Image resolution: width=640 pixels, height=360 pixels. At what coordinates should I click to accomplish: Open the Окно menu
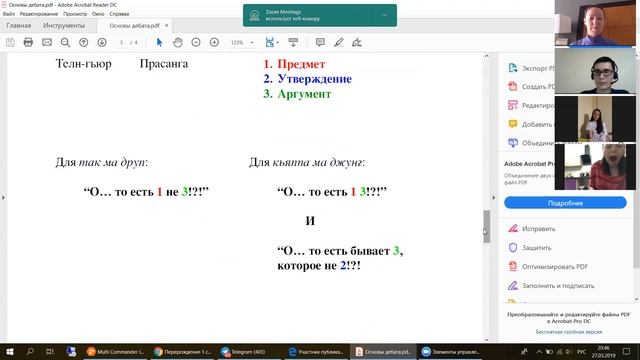click(98, 14)
